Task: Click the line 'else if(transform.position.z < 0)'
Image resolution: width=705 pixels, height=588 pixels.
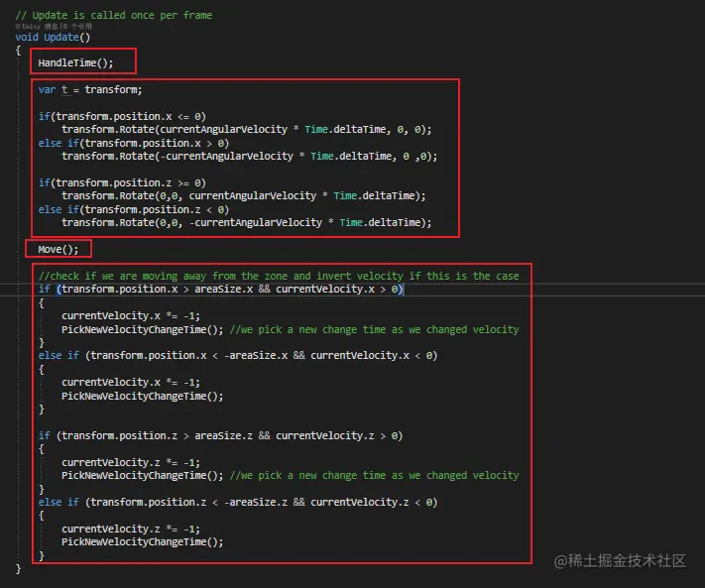Action: coord(134,210)
